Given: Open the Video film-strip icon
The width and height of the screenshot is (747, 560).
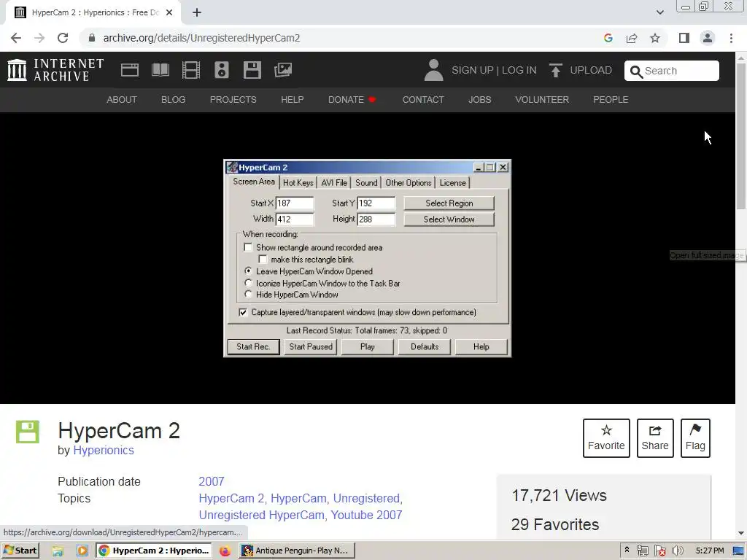Looking at the screenshot, I should click(191, 70).
